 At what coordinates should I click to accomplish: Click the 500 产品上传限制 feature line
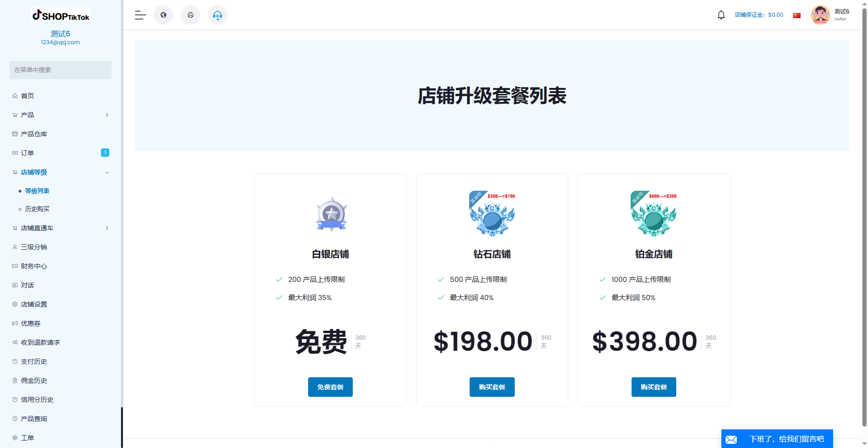tap(478, 280)
